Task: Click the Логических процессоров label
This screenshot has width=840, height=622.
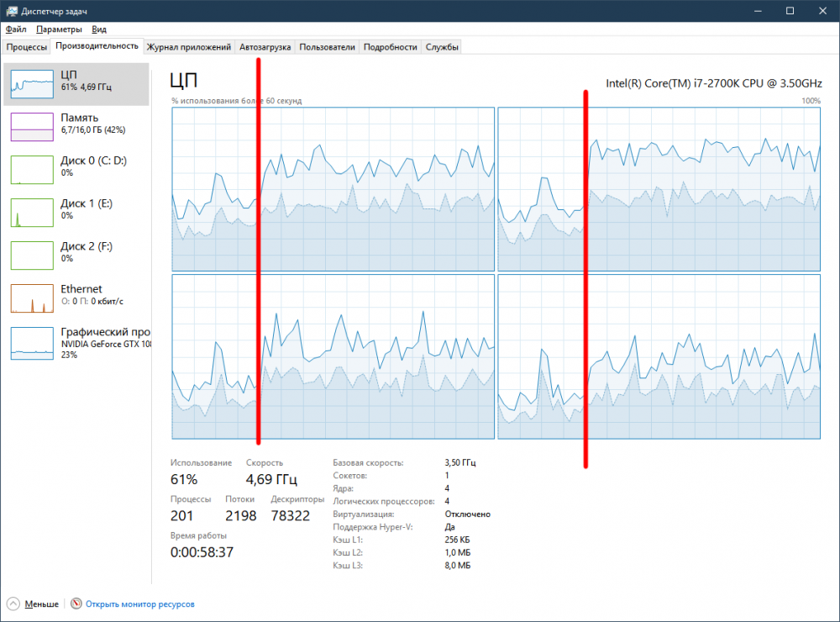Action: 384,501
